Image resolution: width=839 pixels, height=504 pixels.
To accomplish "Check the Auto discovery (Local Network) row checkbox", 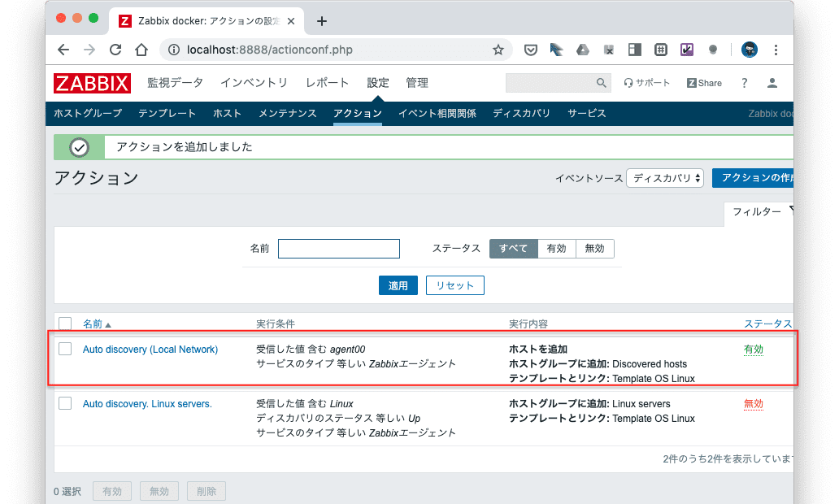I will (65, 349).
